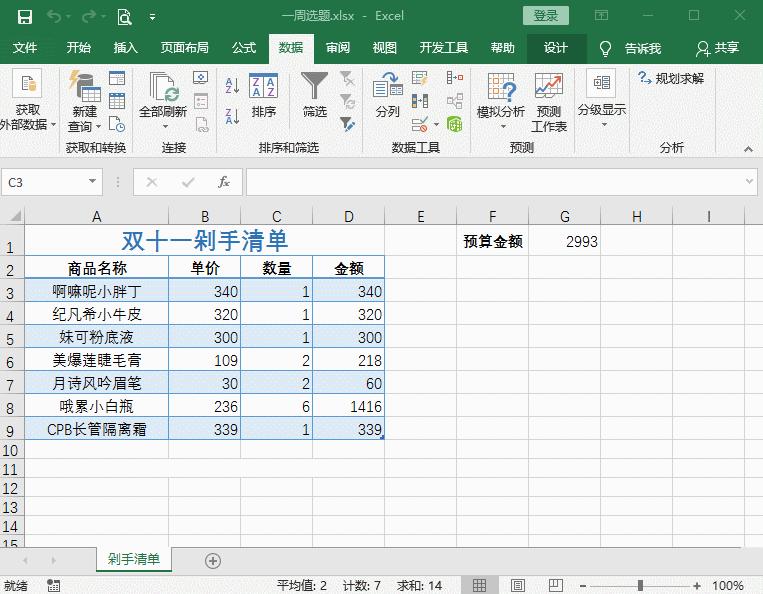This screenshot has height=594, width=763.
Task: Select row 6 header
Action: coord(10,361)
